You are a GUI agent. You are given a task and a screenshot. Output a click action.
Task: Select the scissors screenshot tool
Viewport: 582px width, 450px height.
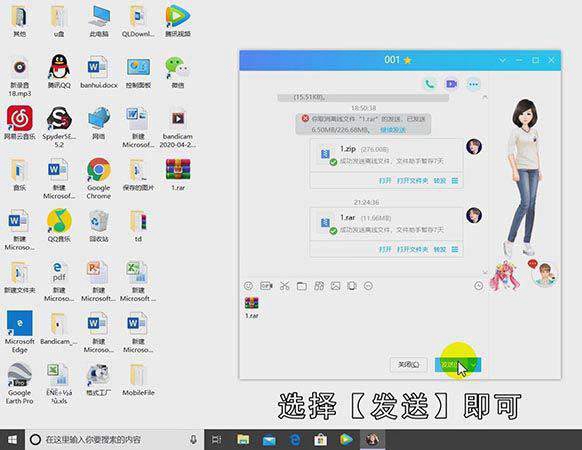pyautogui.click(x=285, y=286)
